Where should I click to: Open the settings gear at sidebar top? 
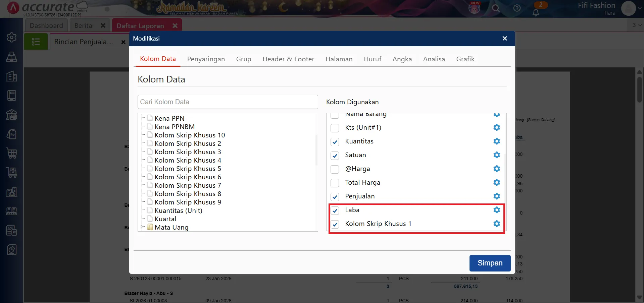tap(12, 38)
